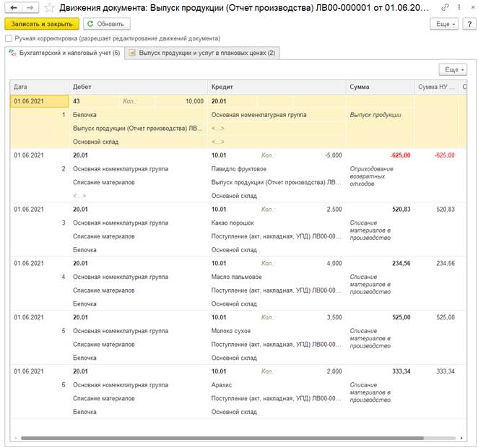Select quantity 10,000 in first entry
This screenshot has width=478, height=448.
[181, 101]
